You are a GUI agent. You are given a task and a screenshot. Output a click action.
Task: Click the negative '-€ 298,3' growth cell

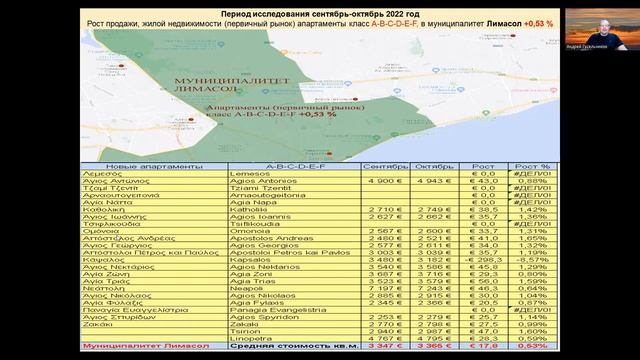pyautogui.click(x=484, y=260)
